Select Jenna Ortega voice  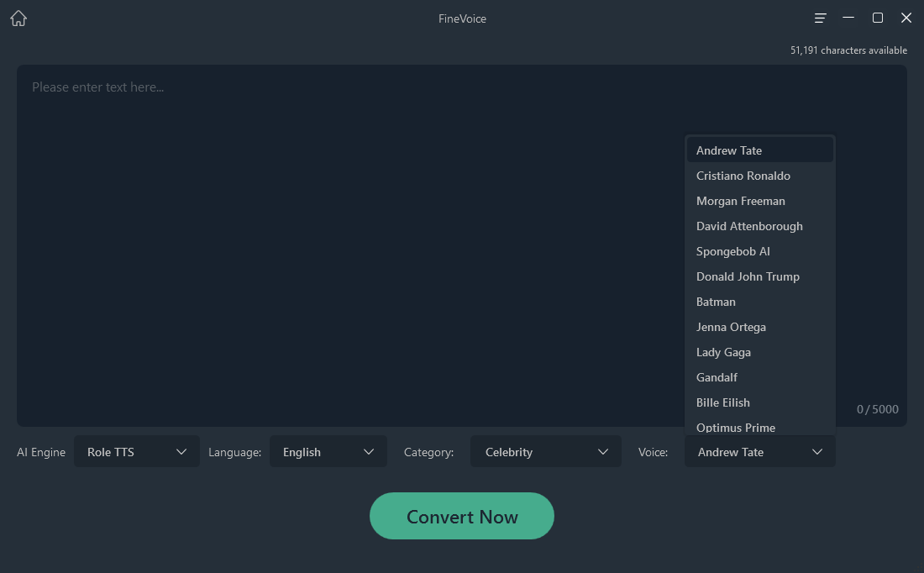click(x=759, y=327)
